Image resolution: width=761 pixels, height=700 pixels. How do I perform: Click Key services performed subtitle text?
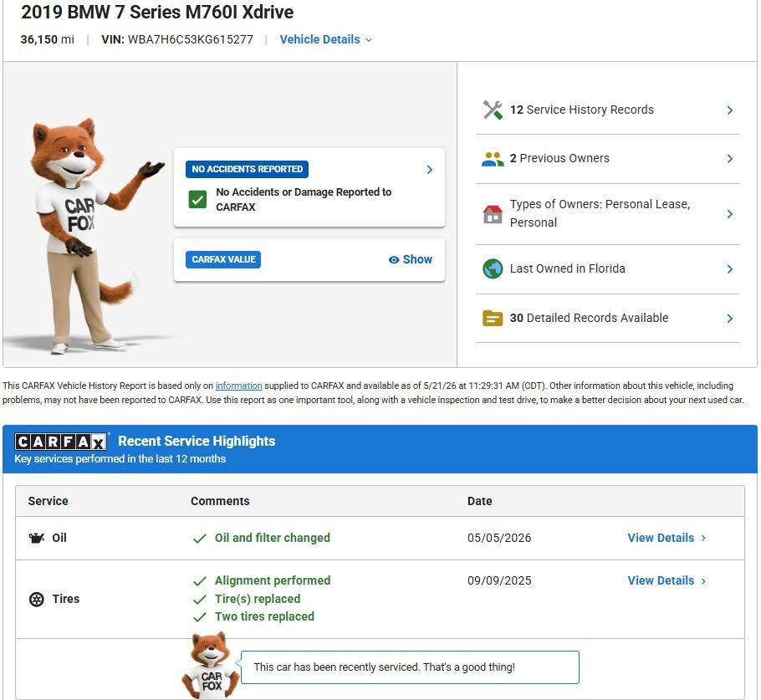point(120,459)
